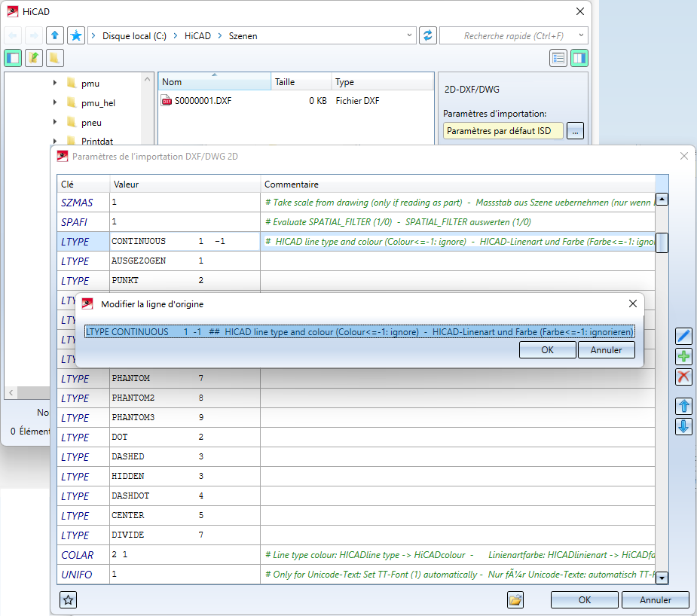The image size is (697, 616).
Task: Switch to details list view icon
Action: (558, 58)
